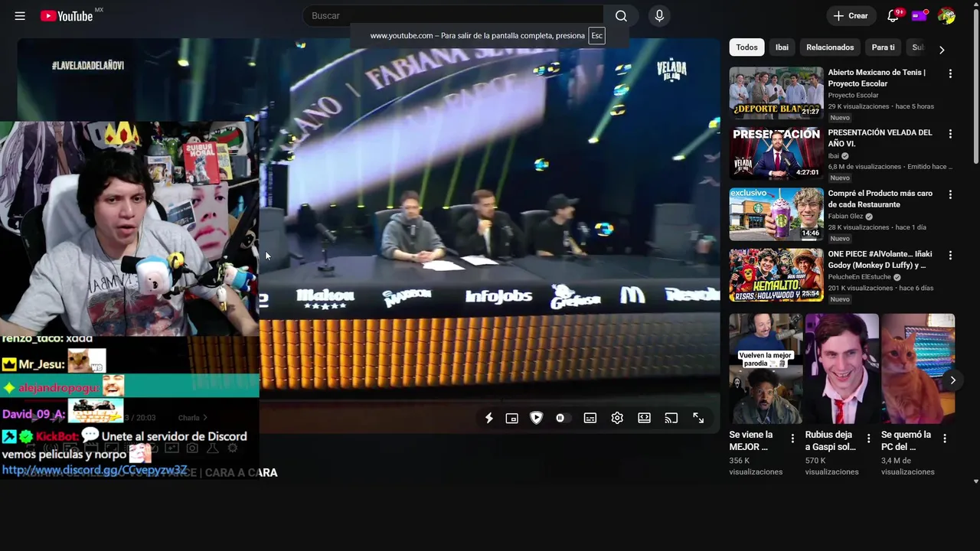
Task: Open notifications bell with 9+ badge
Action: click(893, 16)
